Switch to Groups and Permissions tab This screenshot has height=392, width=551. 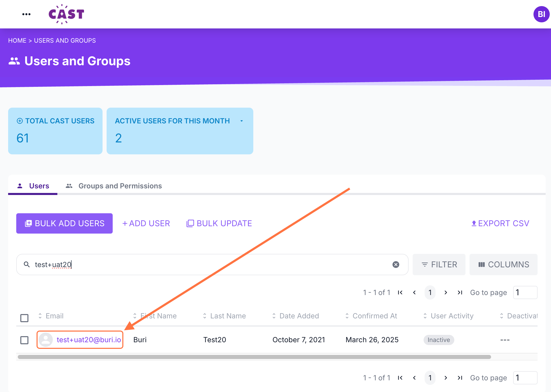[120, 186]
